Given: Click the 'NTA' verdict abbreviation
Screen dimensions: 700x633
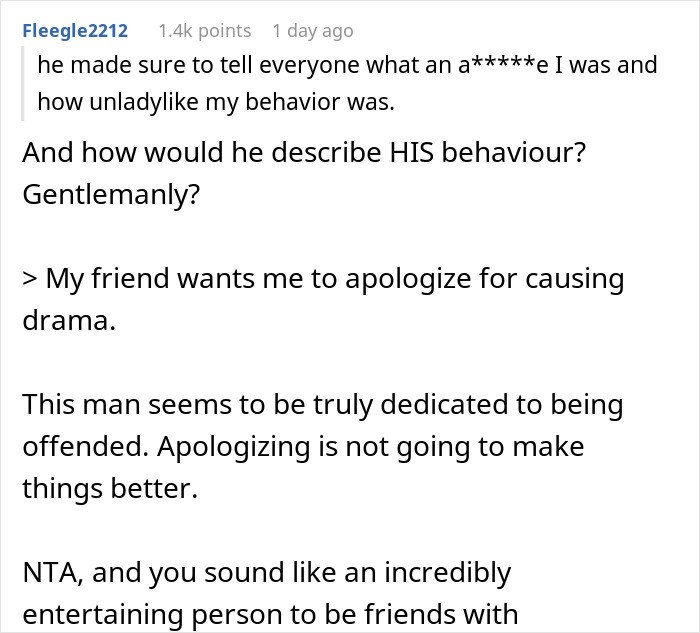Looking at the screenshot, I should coord(49,574).
